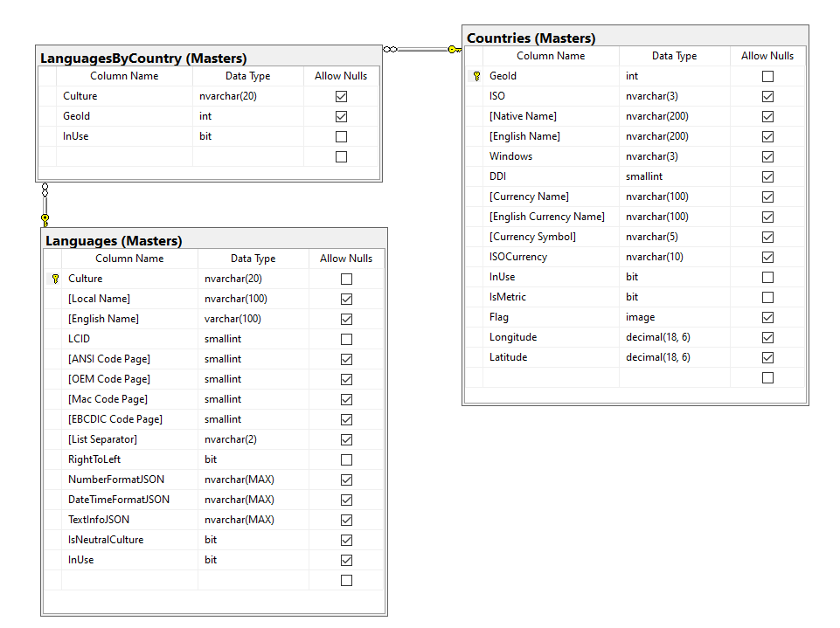
Task: Check Allow Nulls for IsMetric in Countries
Action: click(767, 297)
